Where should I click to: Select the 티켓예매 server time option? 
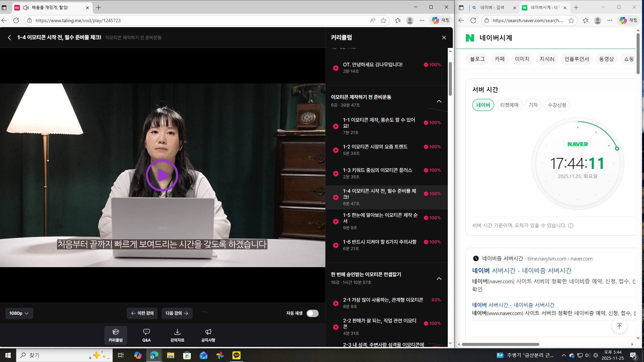pyautogui.click(x=509, y=105)
